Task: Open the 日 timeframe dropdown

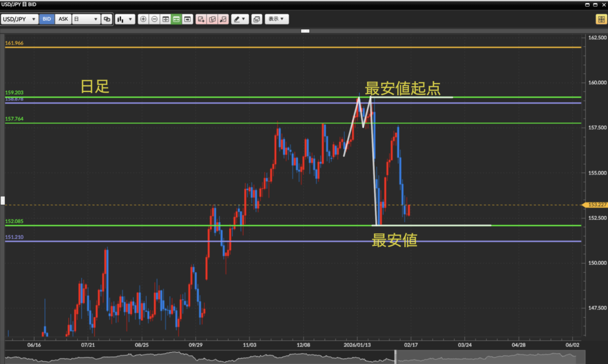Action: tap(85, 19)
